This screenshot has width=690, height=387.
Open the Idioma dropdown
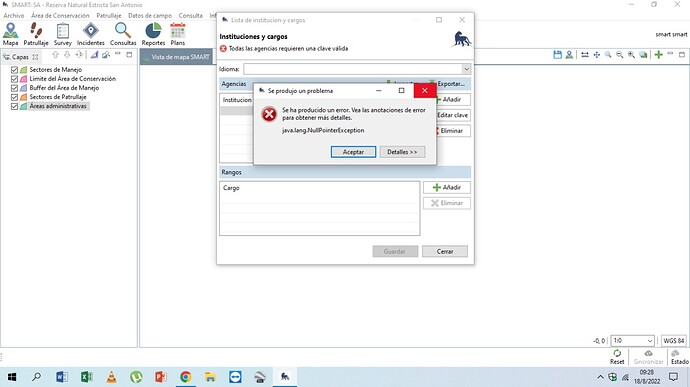tap(466, 69)
